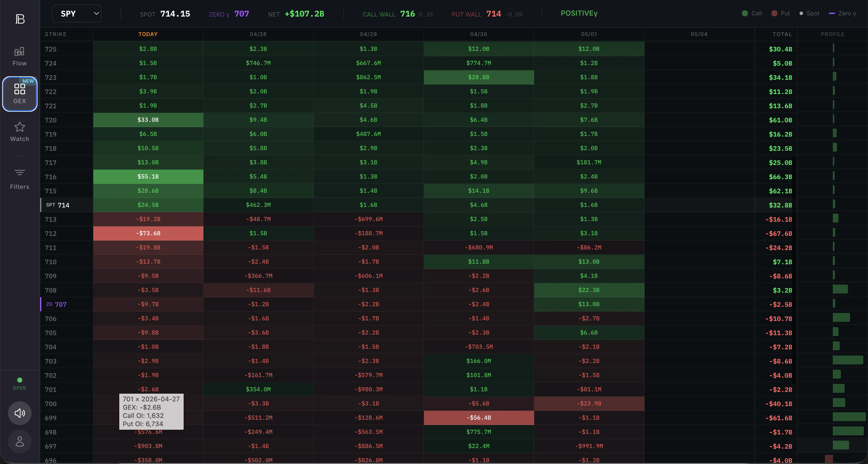Select the 04/28 column header
868x464 pixels.
click(258, 34)
